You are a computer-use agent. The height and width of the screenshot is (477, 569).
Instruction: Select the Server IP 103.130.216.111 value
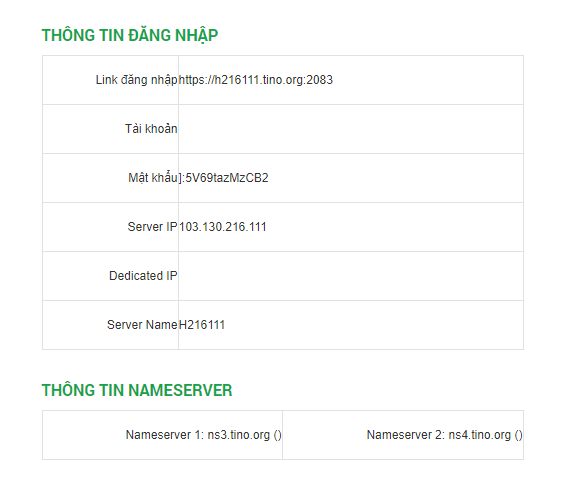click(223, 227)
